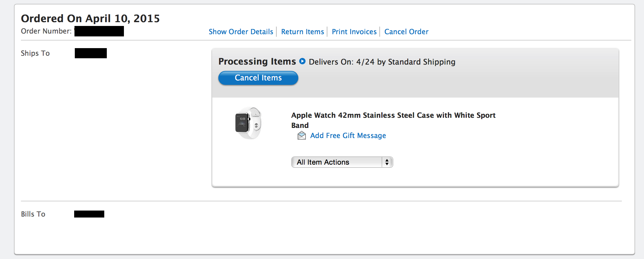644x259 pixels.
Task: Click the Processing Items heading
Action: click(x=257, y=61)
